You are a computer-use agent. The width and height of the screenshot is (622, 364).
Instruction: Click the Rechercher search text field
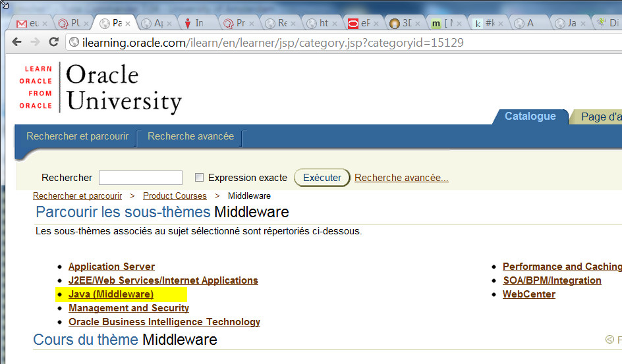[140, 178]
